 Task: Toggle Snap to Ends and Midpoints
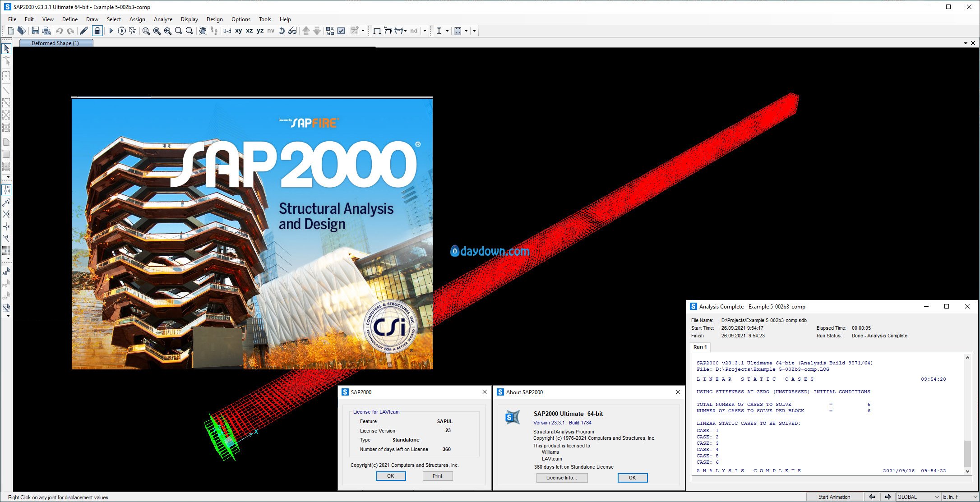click(6, 202)
